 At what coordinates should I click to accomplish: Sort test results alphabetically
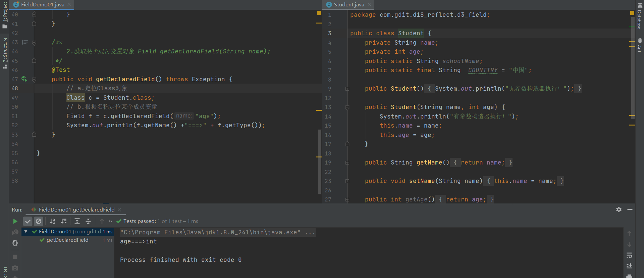point(52,221)
